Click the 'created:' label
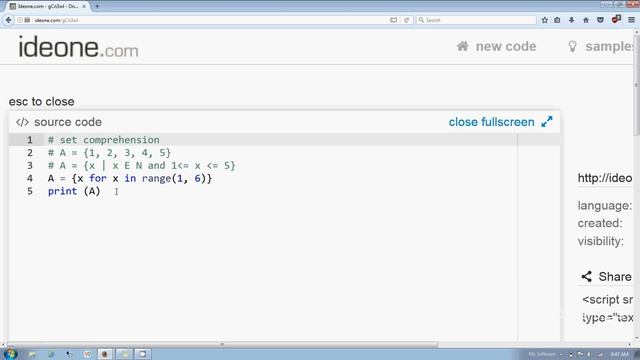Viewport: 640px width, 360px height. (600, 223)
